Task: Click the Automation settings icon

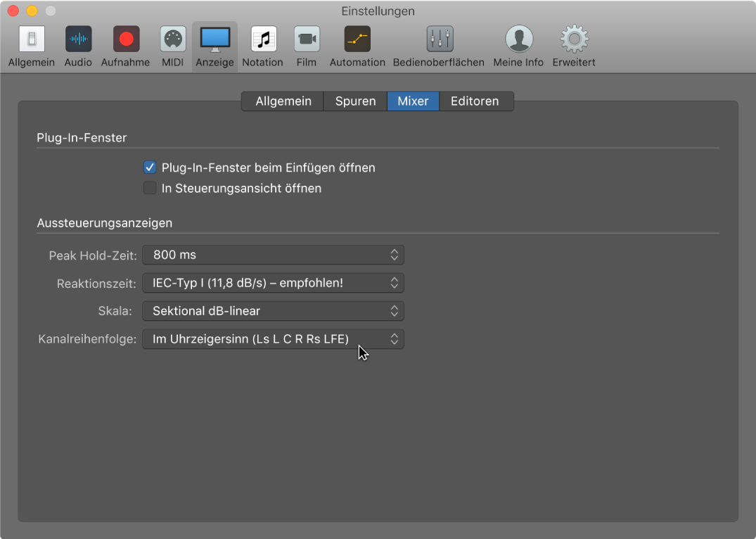Action: (x=357, y=40)
